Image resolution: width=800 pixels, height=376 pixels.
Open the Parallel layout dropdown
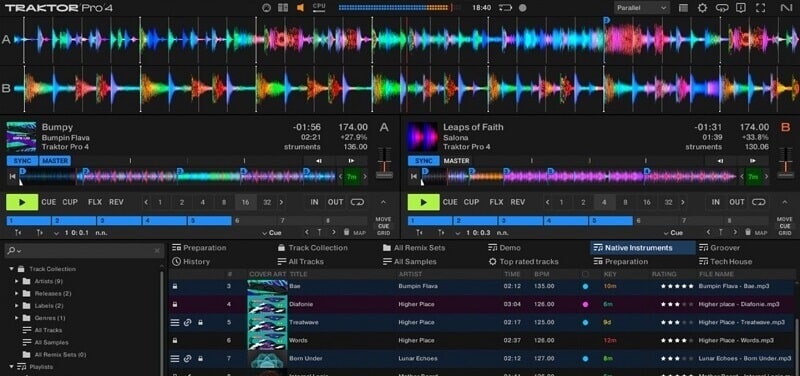click(x=642, y=8)
